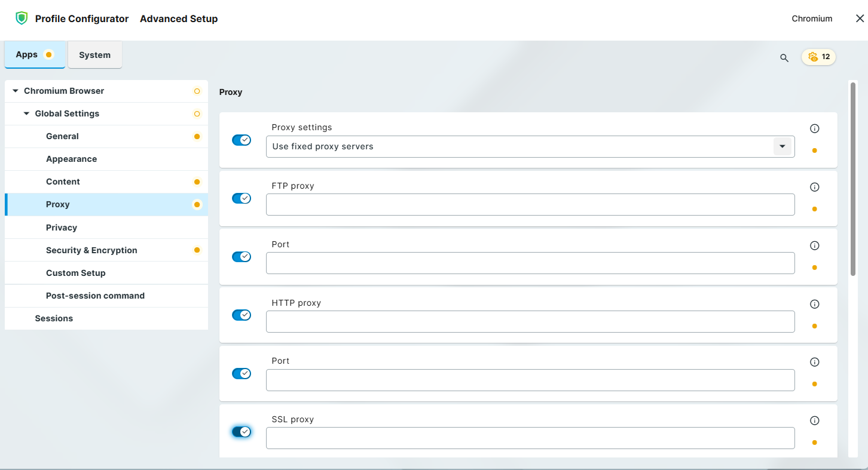
Task: Open Security & Encryption settings
Action: (91, 250)
